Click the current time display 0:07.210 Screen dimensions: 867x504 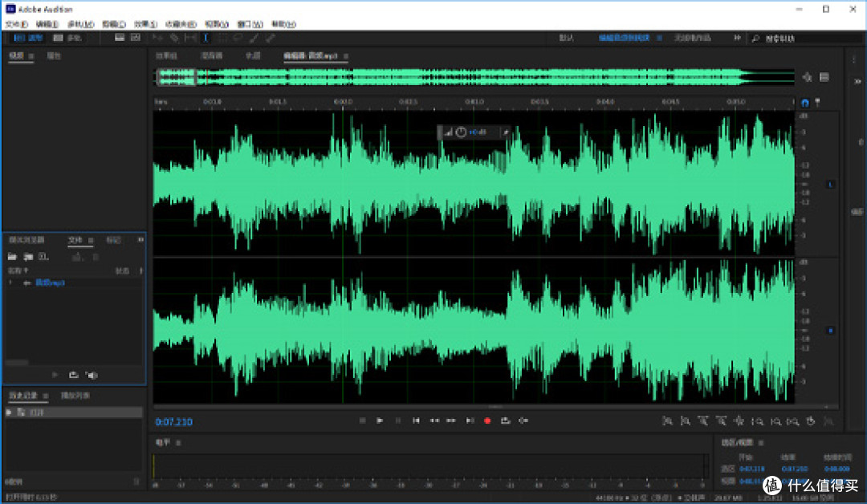(x=174, y=421)
